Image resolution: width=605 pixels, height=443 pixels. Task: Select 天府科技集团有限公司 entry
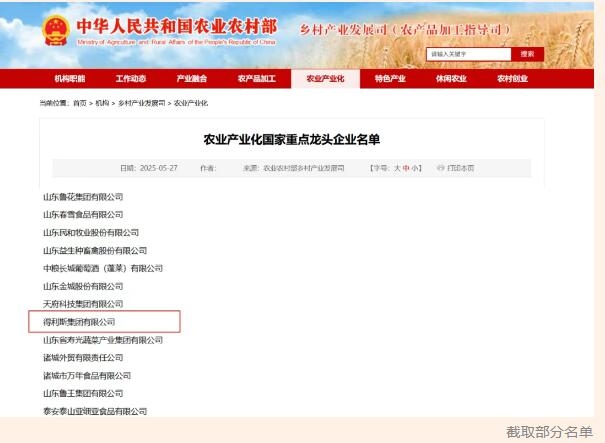coord(83,304)
